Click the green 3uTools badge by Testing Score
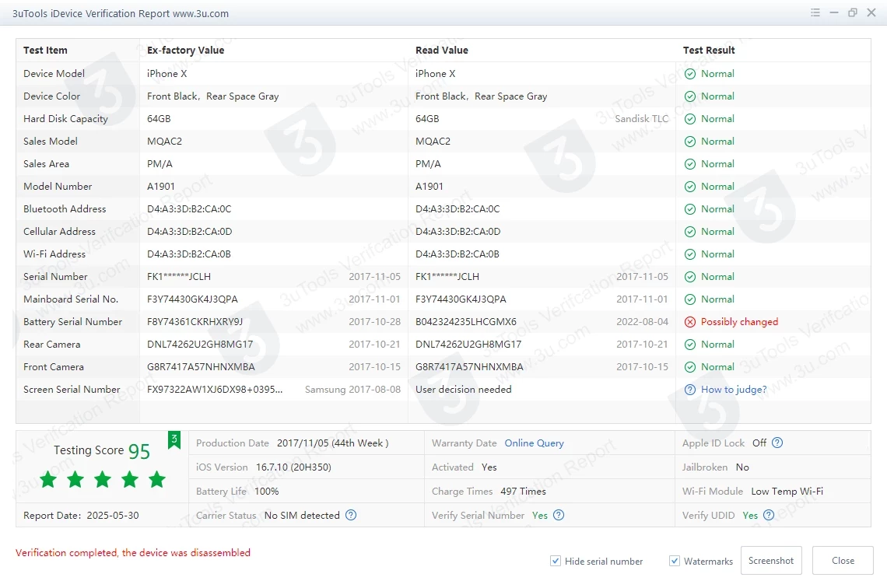 174,440
